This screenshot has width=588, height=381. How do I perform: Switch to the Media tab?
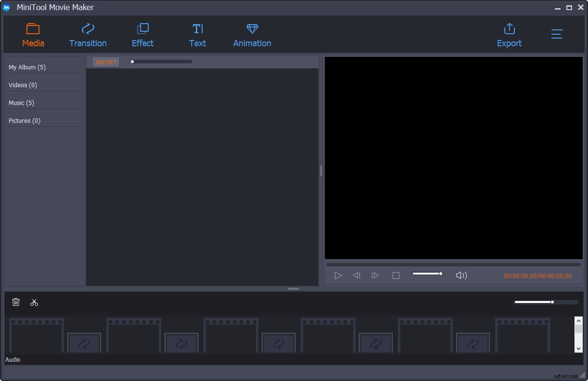[33, 34]
